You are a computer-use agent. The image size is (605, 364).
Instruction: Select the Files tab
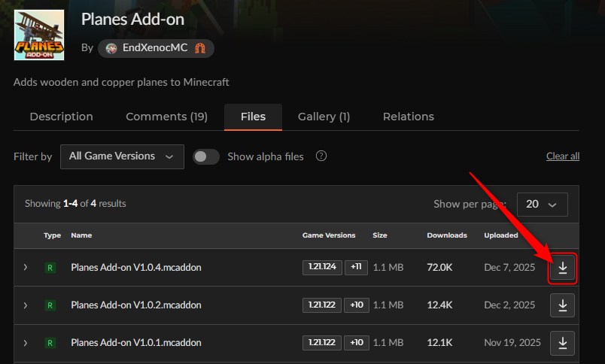pos(253,117)
